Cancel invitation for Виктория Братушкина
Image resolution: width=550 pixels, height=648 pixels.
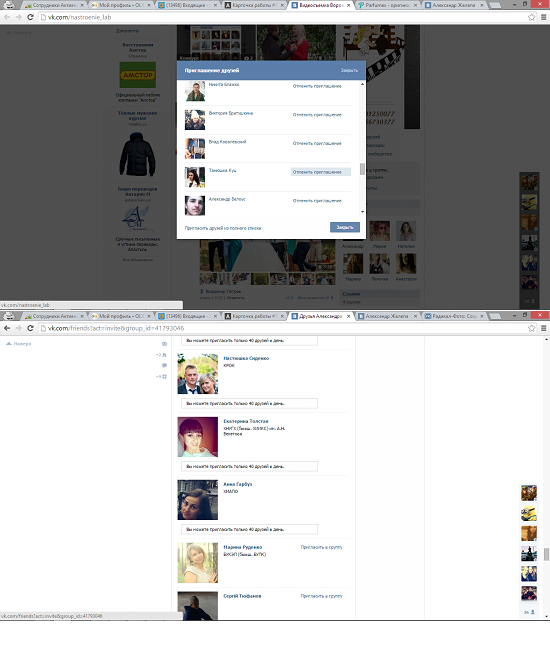[317, 115]
